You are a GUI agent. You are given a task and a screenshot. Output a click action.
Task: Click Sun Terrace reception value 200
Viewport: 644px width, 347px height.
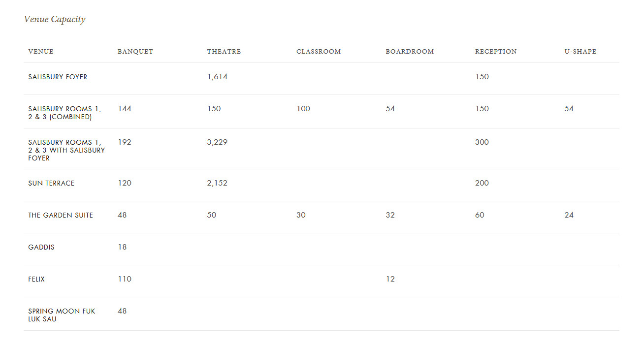[x=482, y=183]
